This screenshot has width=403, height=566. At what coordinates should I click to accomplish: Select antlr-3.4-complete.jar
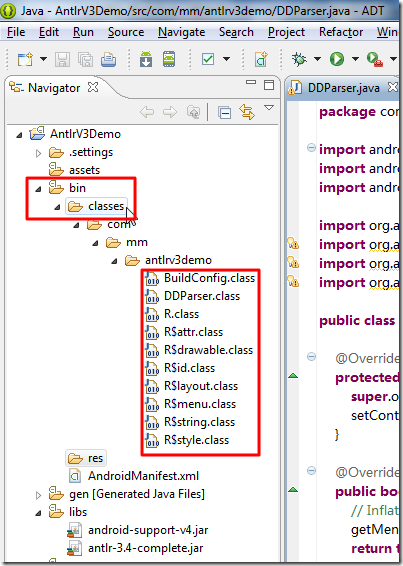tap(146, 548)
